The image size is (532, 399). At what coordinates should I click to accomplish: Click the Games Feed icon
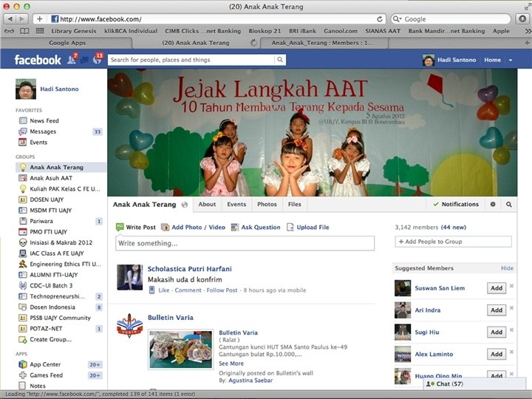pyautogui.click(x=23, y=375)
